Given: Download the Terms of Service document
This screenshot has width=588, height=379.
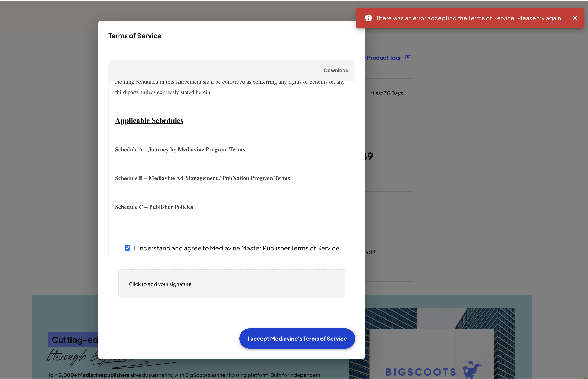Looking at the screenshot, I should (336, 70).
